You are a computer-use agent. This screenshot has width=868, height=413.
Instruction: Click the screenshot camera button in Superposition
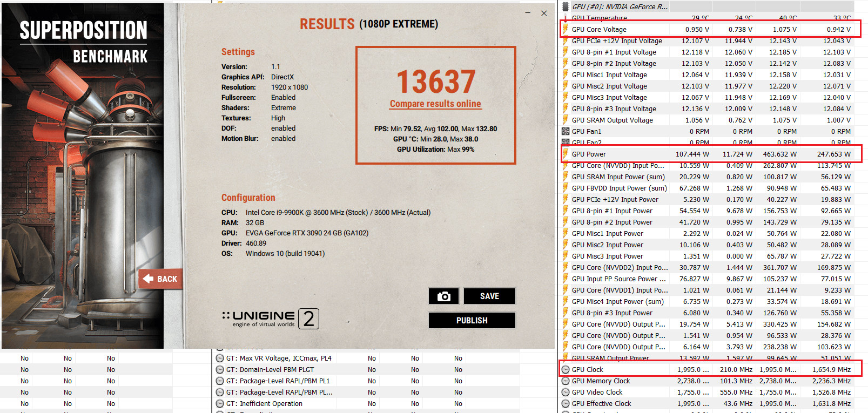[443, 296]
